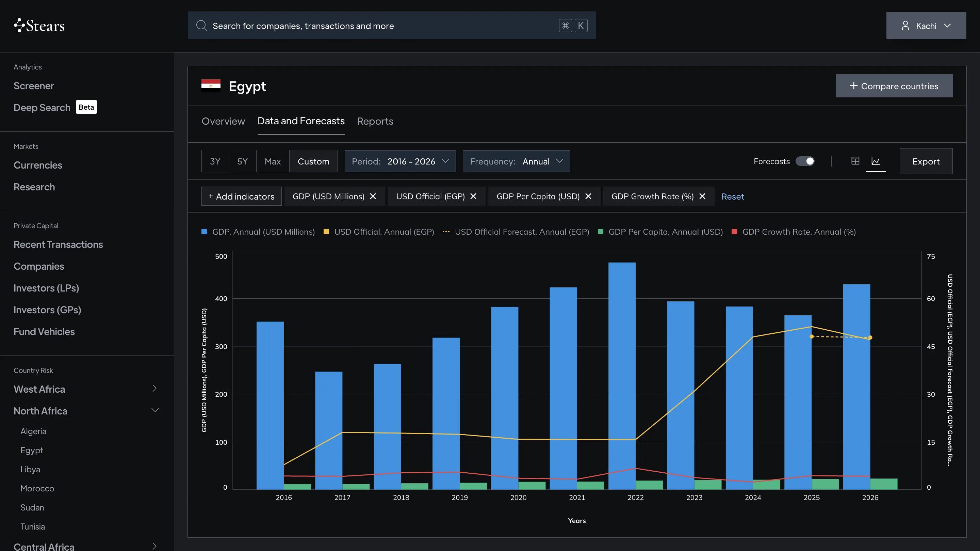
Task: Select the 3Y time range
Action: [215, 161]
